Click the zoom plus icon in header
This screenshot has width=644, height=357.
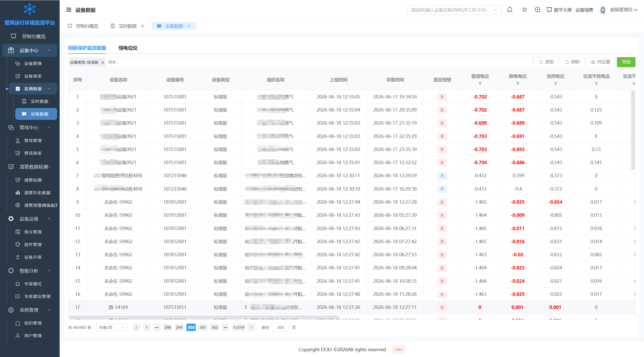tap(538, 10)
